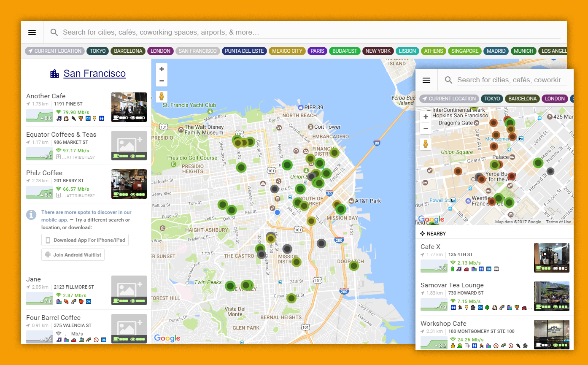Click the blue current-location dot on map
This screenshot has width=588, height=365.
click(x=277, y=212)
